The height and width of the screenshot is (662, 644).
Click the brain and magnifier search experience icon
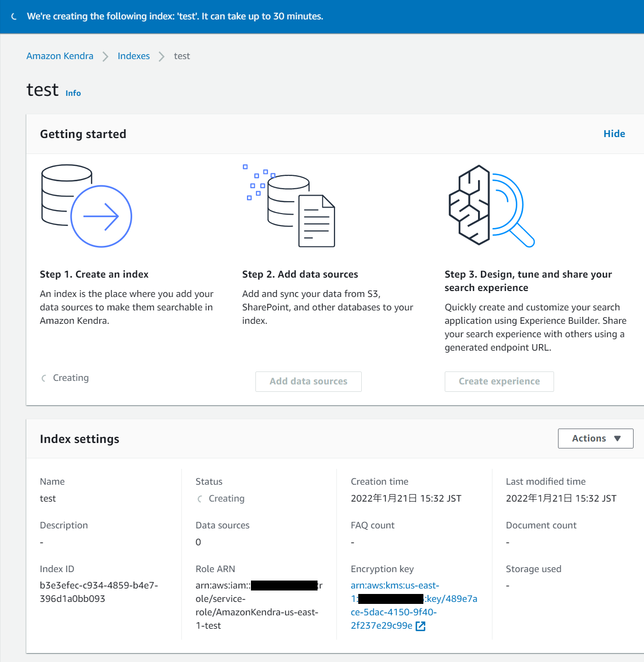point(491,205)
